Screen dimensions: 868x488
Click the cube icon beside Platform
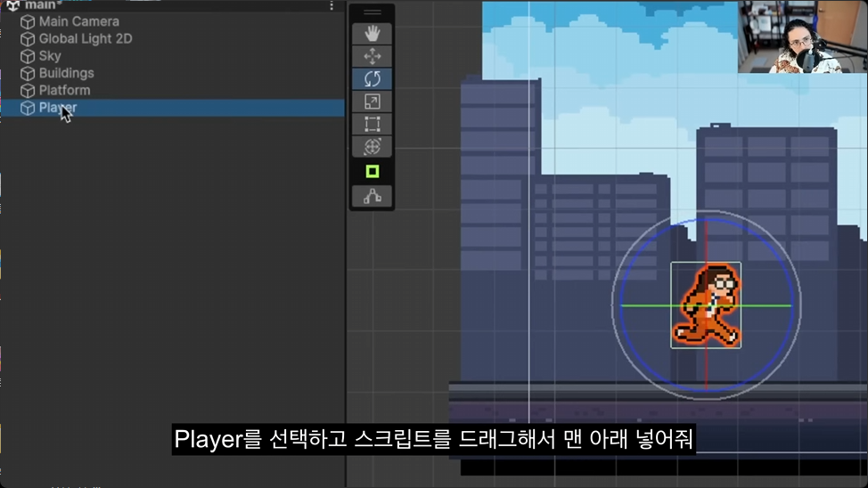pyautogui.click(x=27, y=90)
